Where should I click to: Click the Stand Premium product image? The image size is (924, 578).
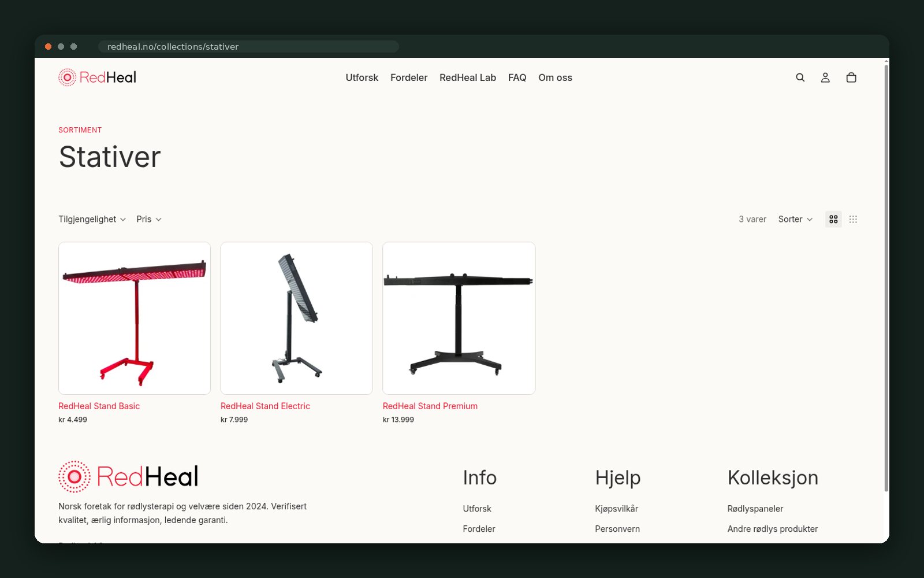pos(459,318)
